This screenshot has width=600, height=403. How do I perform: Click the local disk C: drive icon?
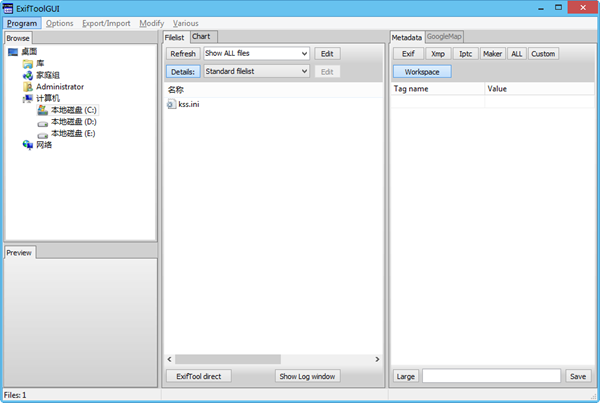(42, 110)
